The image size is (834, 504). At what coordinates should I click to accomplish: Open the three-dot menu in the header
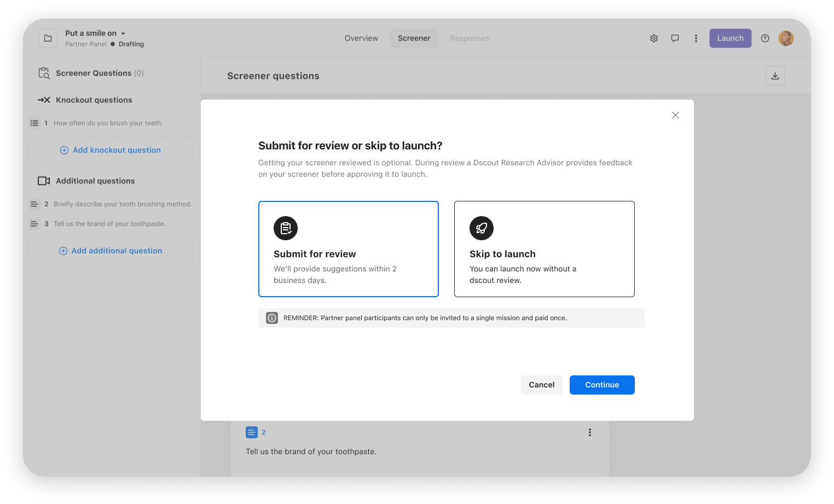(x=696, y=38)
